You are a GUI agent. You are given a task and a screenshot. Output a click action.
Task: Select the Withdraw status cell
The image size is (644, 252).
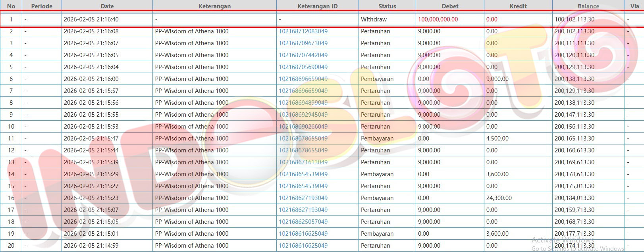[x=374, y=19]
